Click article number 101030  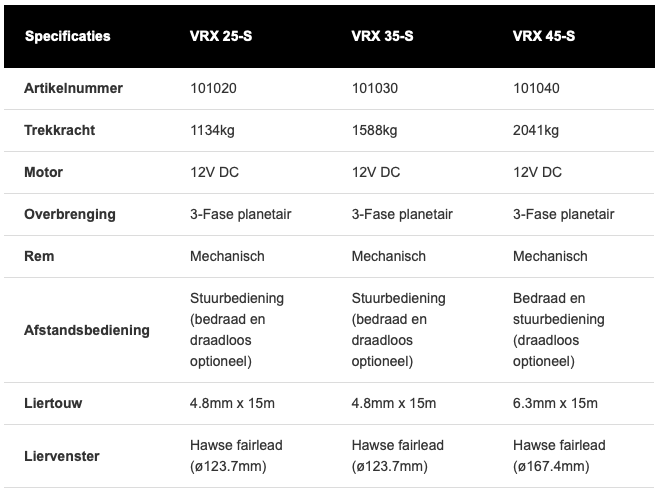(x=376, y=88)
